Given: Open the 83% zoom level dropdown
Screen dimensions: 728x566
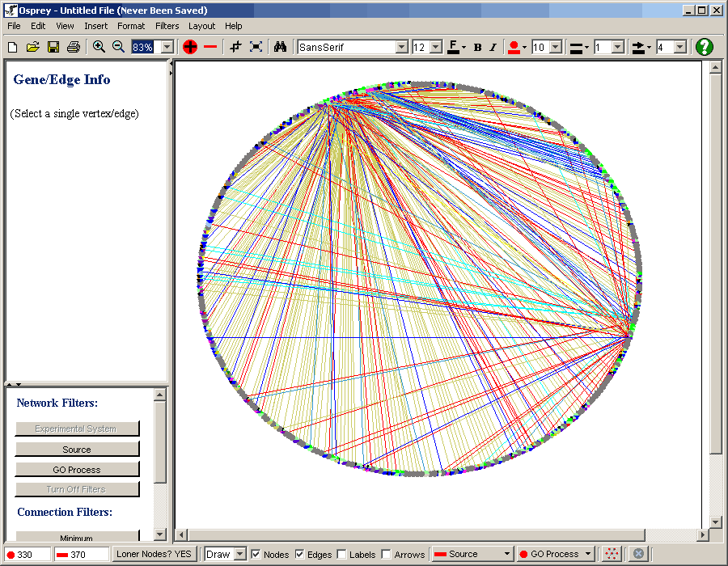Looking at the screenshot, I should pyautogui.click(x=167, y=47).
